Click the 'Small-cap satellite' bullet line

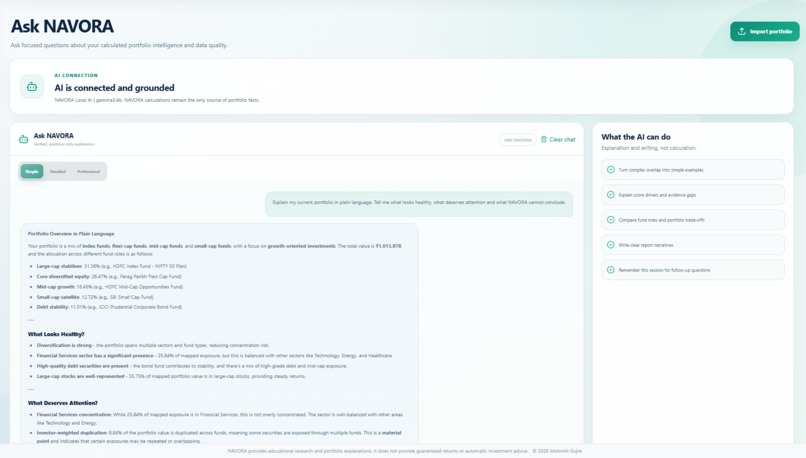95,297
